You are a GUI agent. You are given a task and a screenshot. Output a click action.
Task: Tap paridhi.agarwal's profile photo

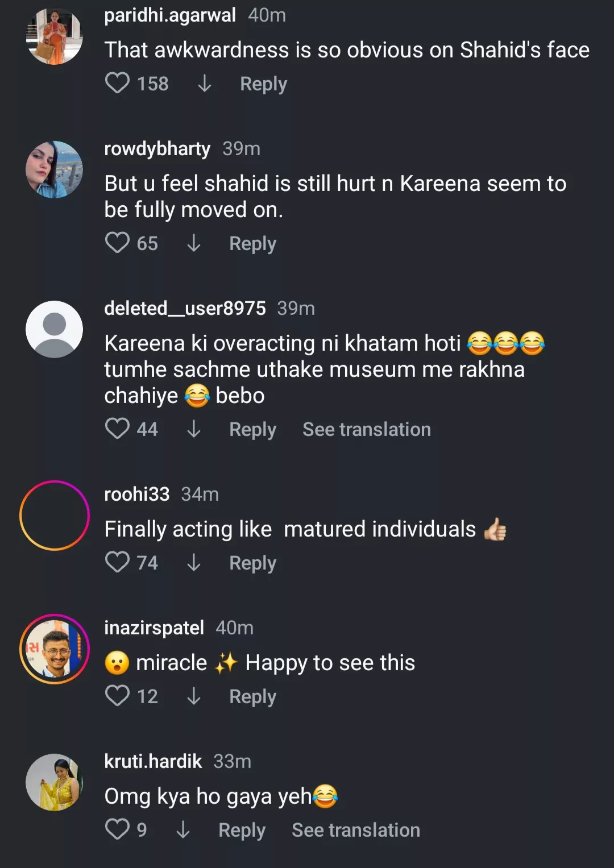[55, 36]
